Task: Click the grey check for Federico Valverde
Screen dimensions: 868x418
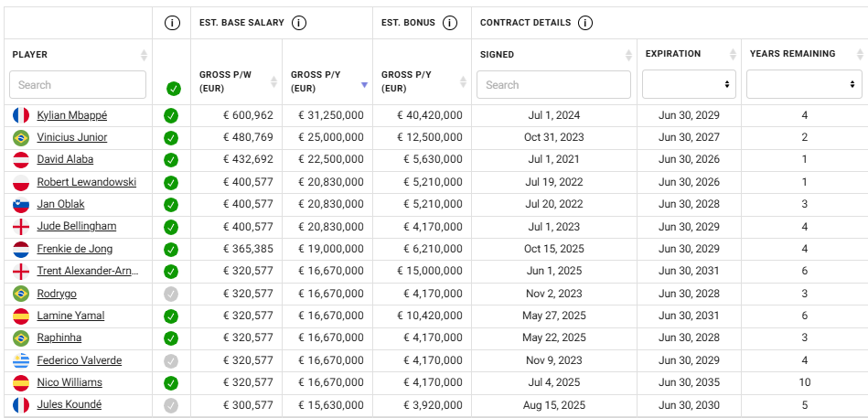Action: pos(172,360)
